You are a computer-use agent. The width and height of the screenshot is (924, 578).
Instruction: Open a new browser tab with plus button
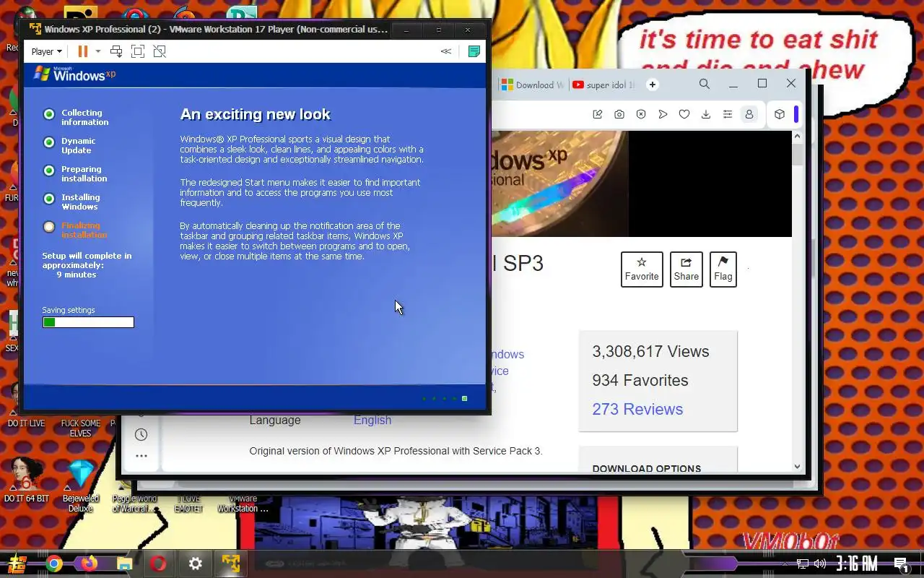pyautogui.click(x=653, y=85)
